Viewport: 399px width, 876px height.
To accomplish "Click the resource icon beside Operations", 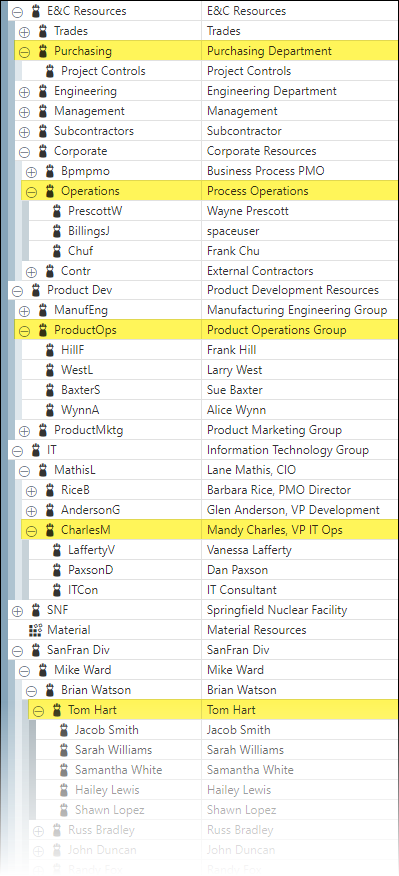I will coord(50,191).
